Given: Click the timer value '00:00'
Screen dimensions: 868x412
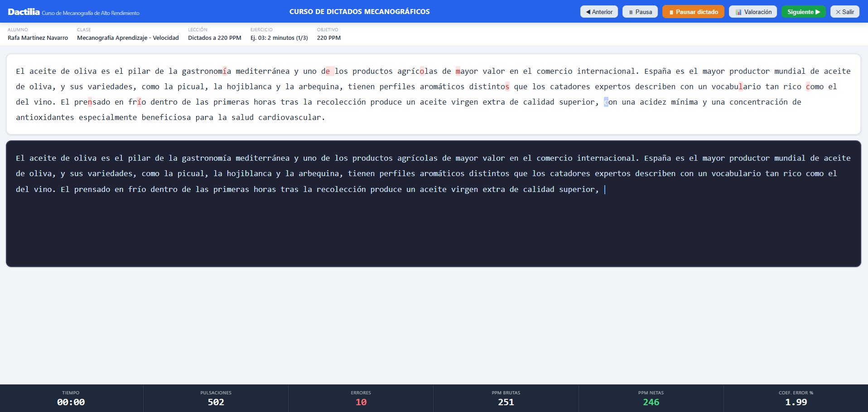Looking at the screenshot, I should coord(71,402).
